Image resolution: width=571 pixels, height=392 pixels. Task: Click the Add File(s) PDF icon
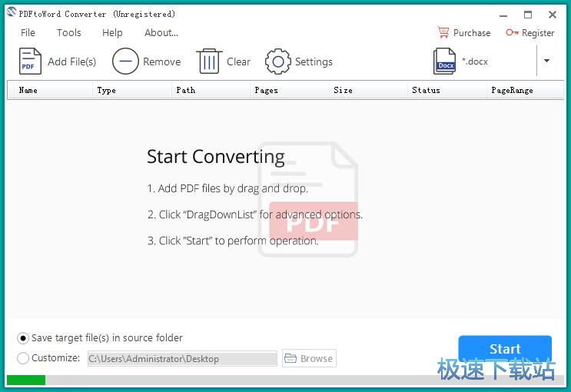30,61
